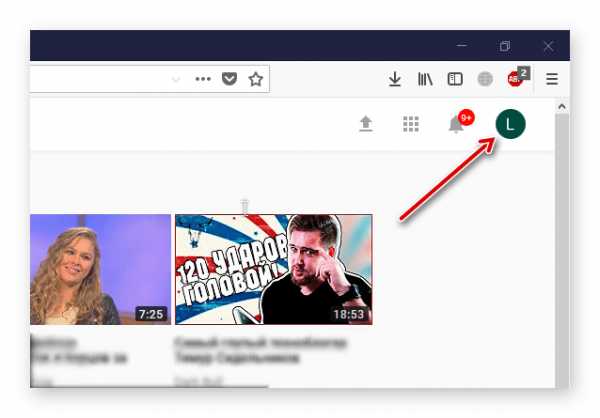Open the YouTube apps grid menu
Screen dimensions: 600x418
pyautogui.click(x=411, y=124)
